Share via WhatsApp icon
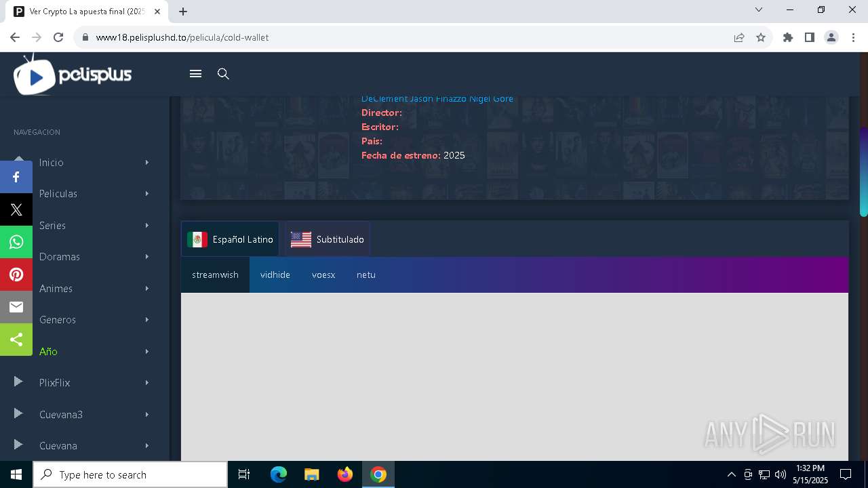 tap(16, 242)
